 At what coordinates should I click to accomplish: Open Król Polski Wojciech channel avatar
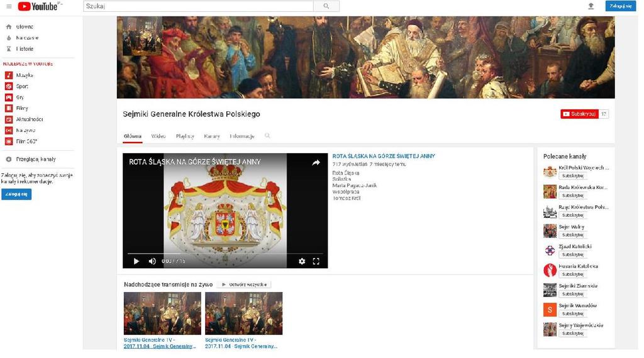pos(550,172)
